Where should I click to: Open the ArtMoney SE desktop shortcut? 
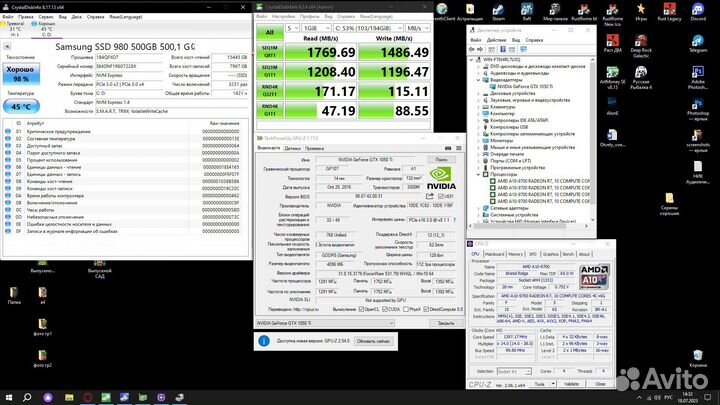click(x=613, y=77)
